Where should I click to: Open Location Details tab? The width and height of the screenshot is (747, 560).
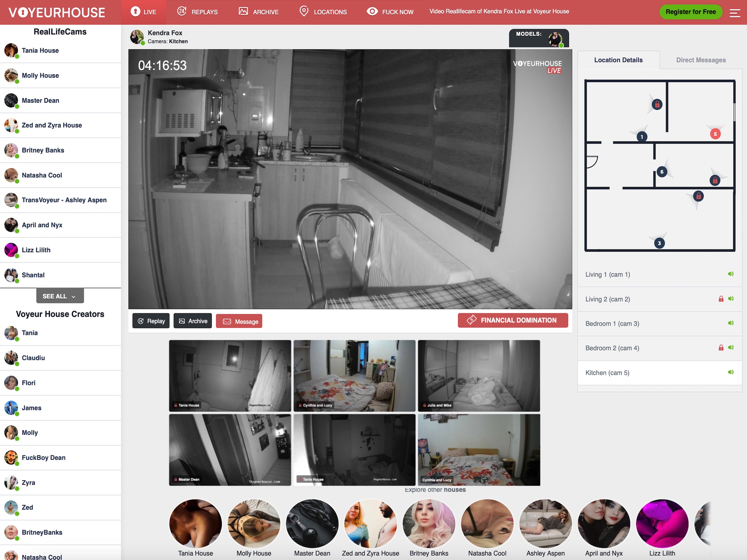pyautogui.click(x=618, y=60)
